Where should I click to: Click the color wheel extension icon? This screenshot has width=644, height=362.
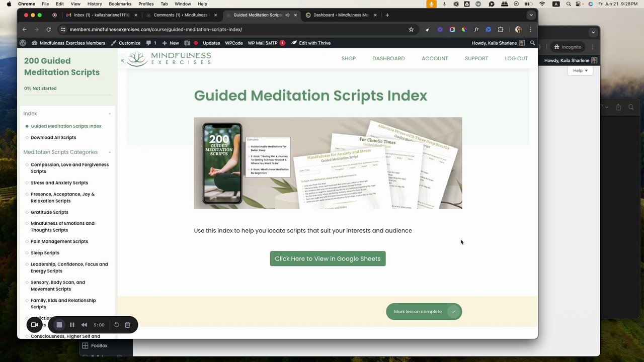tap(464, 30)
